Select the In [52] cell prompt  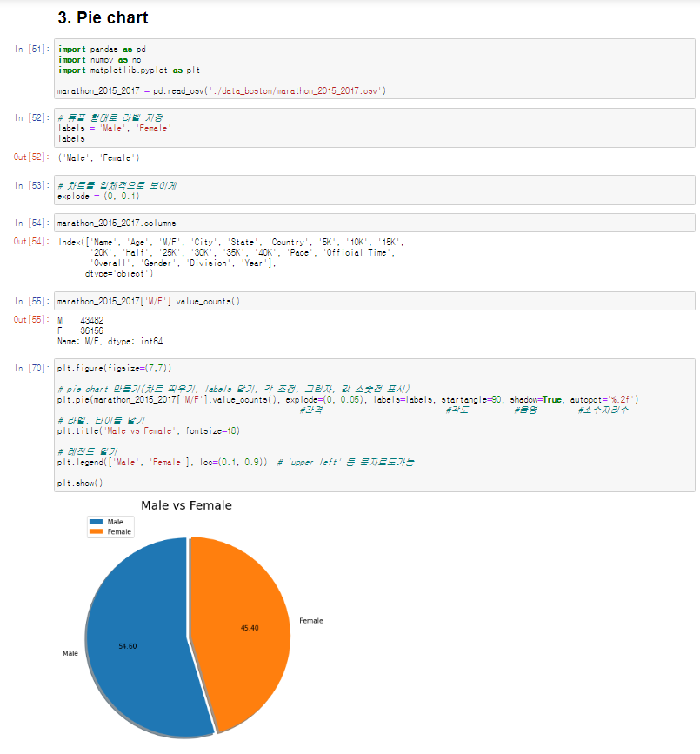[32, 117]
